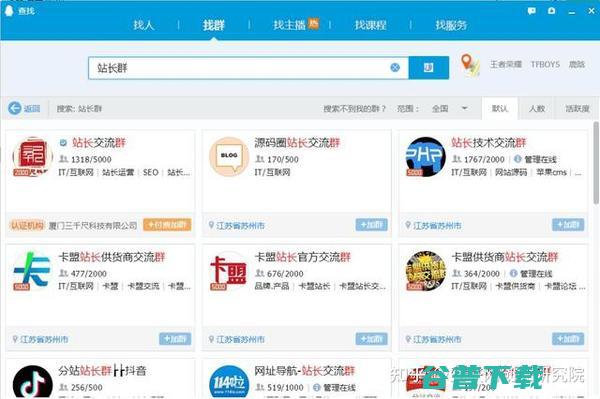Open the 卡盟站长供货商交流群 avatar
This screenshot has height=399, width=600.
[x=32, y=270]
